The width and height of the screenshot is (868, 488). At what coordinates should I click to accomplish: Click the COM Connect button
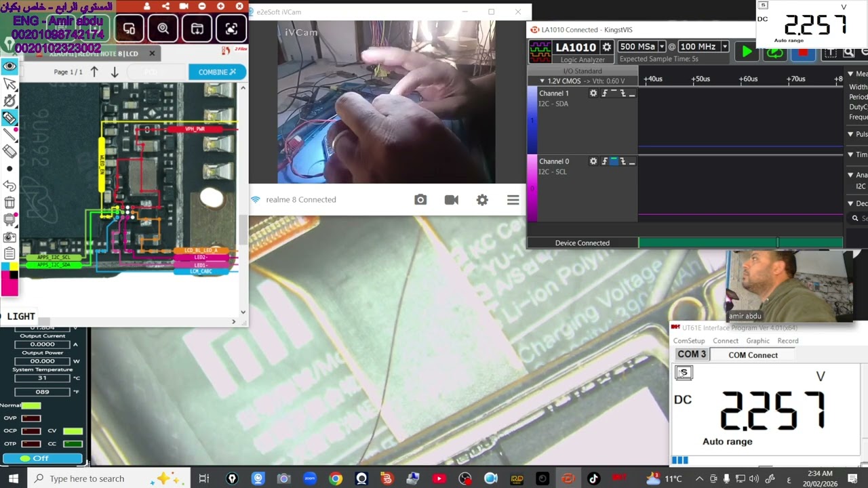[753, 355]
